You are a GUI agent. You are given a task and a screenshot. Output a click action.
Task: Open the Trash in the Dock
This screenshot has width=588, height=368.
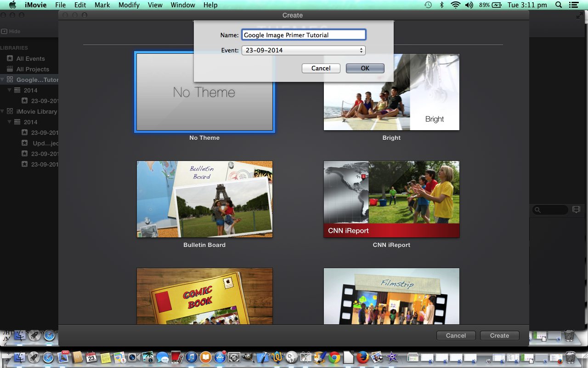(x=570, y=357)
